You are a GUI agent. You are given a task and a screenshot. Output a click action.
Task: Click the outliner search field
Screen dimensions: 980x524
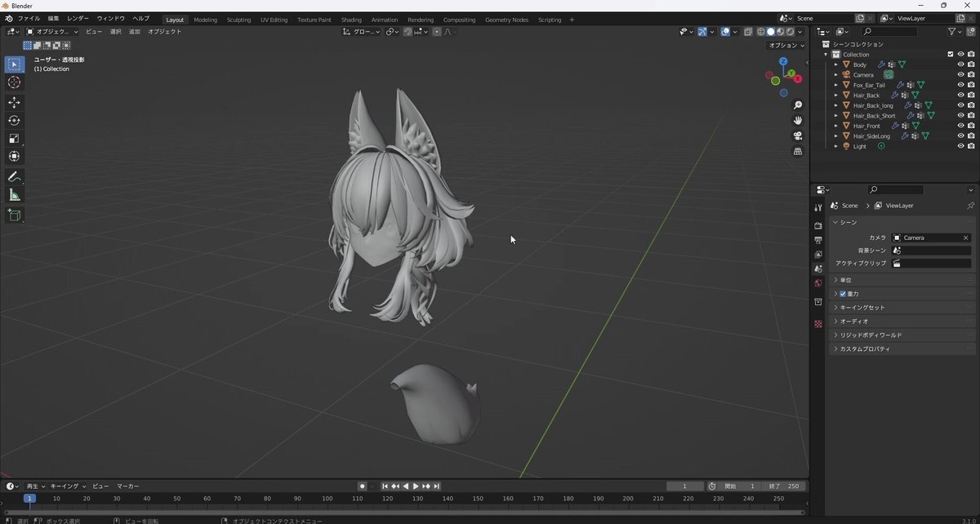pyautogui.click(x=889, y=32)
